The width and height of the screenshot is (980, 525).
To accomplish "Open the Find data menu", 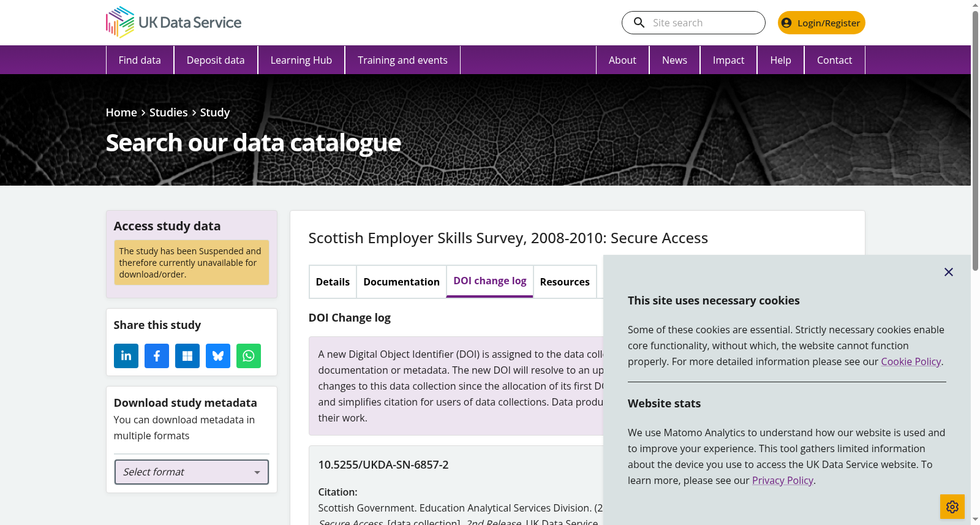I will click(x=140, y=60).
